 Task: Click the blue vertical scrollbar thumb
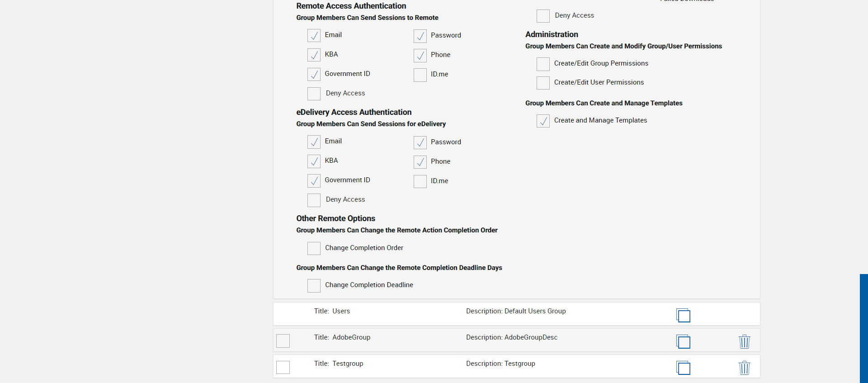(x=864, y=328)
